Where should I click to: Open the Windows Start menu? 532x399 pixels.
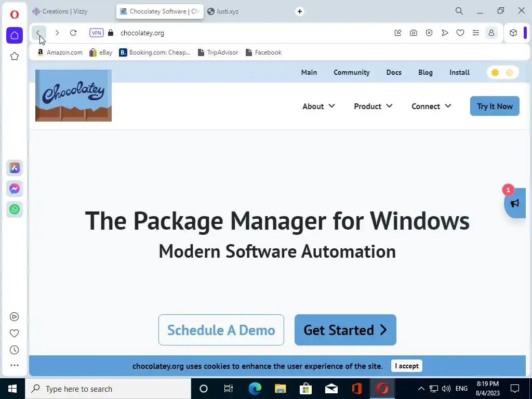tap(12, 389)
